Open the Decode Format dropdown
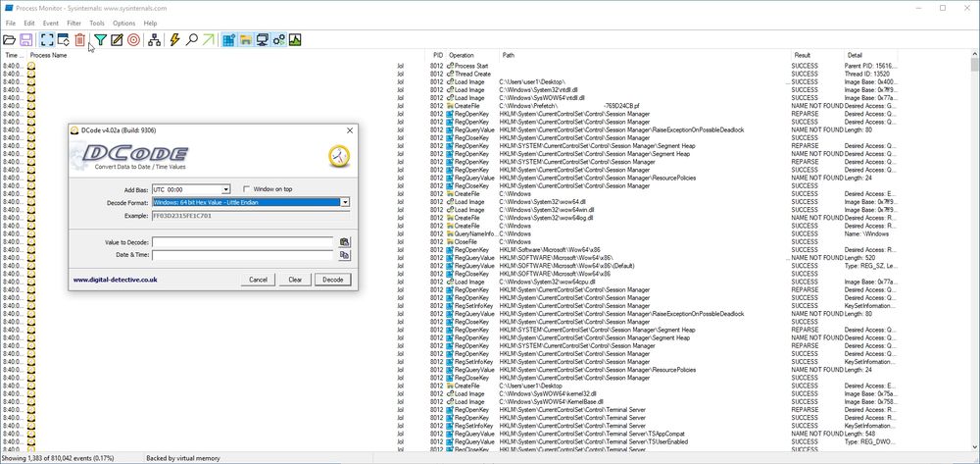This screenshot has height=464, width=980. 344,202
